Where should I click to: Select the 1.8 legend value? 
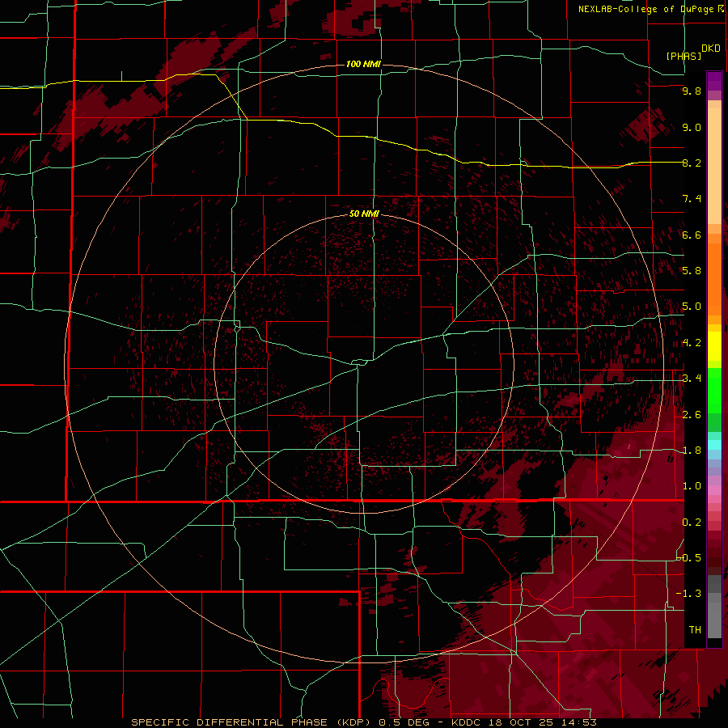692,451
